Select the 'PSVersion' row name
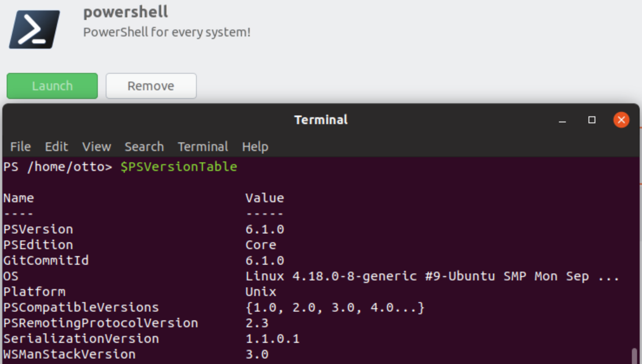 (x=38, y=229)
